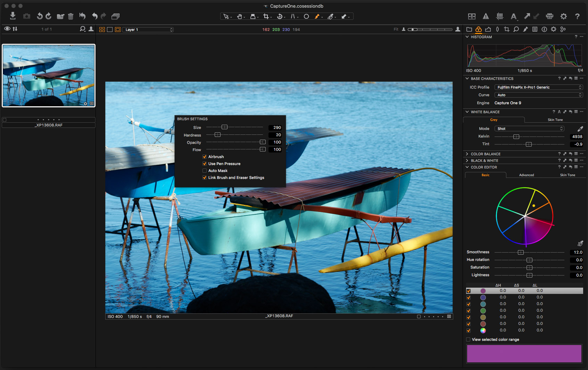
Task: Collapse the Base Characteristics panel
Action: [x=467, y=79]
